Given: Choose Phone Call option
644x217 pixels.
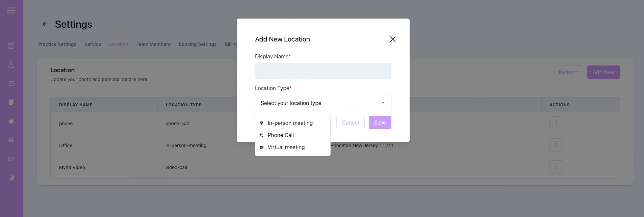Looking at the screenshot, I should click(x=281, y=135).
